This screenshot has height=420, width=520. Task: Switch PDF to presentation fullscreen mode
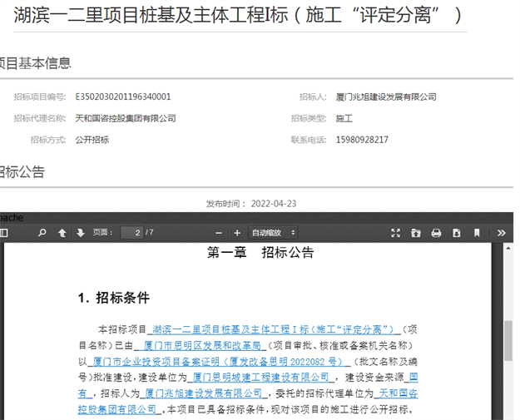[x=395, y=233]
